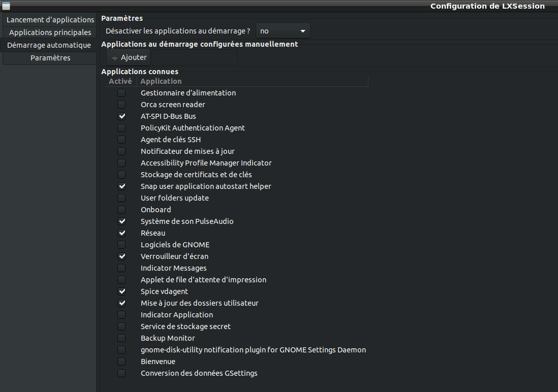Viewport: 558px width, 392px height.
Task: Turn off Verrouilleur d'écran autostart
Action: pyautogui.click(x=121, y=256)
